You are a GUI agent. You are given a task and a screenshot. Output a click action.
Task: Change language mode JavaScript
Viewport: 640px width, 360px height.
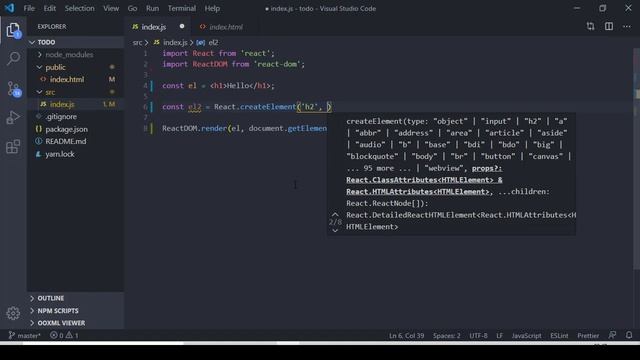(527, 336)
